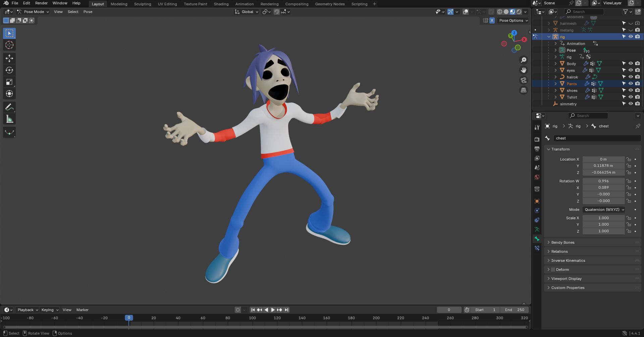Click the bone name field chest

point(597,138)
